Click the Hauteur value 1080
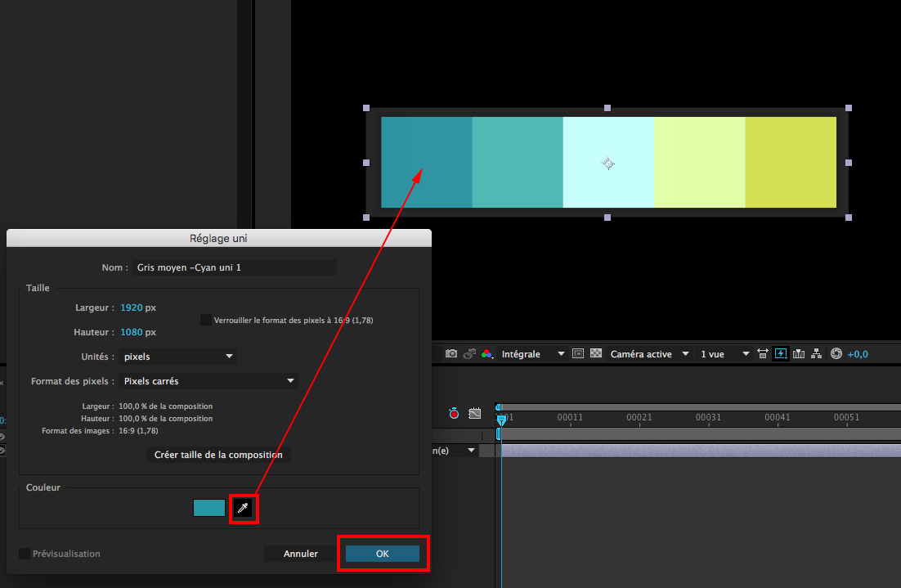 coord(131,332)
